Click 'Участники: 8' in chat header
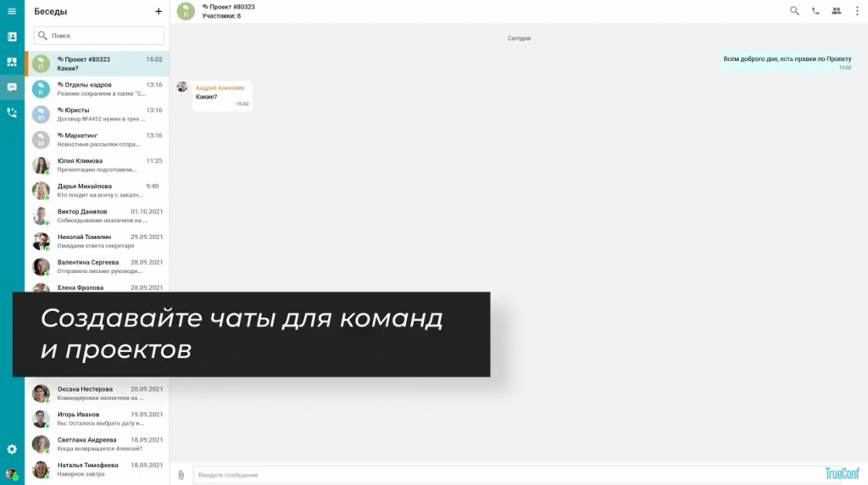 pos(221,16)
